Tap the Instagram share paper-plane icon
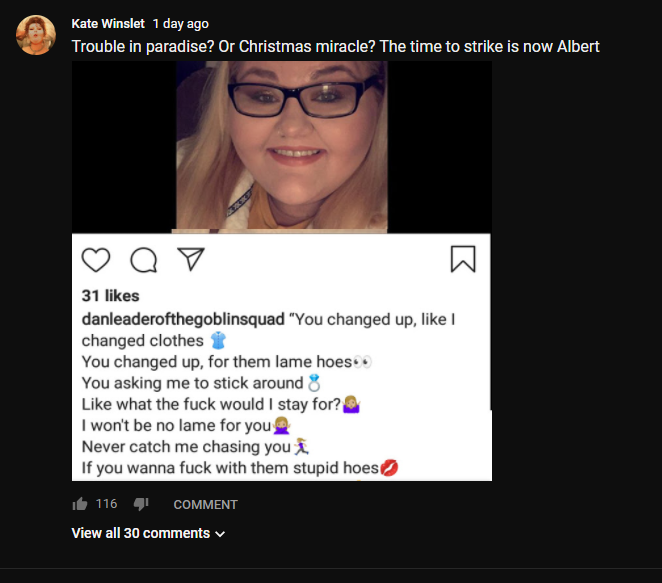Image resolution: width=662 pixels, height=583 pixels. 191,259
